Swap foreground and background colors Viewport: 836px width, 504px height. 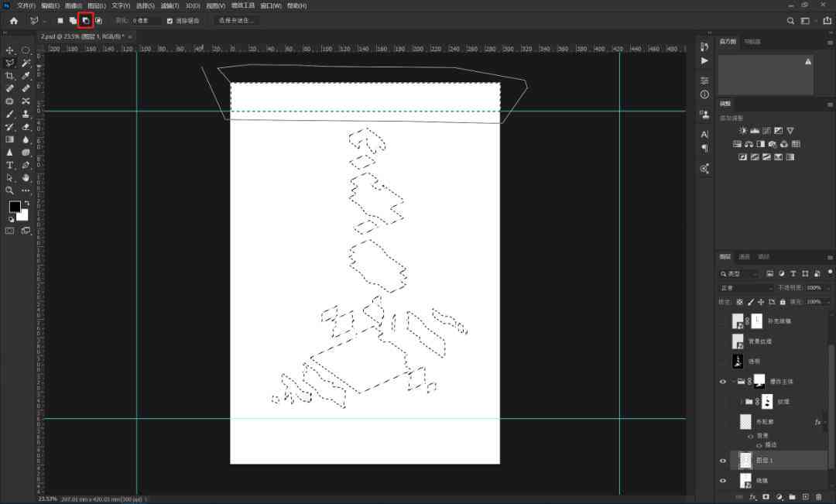(26, 203)
